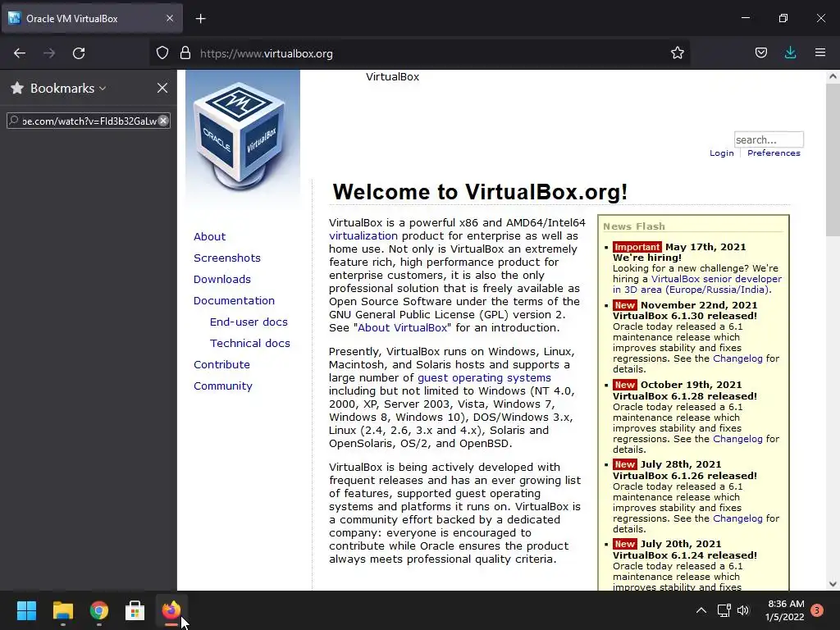This screenshot has height=630, width=840.
Task: Click the page scrollbar down arrow
Action: (x=833, y=584)
